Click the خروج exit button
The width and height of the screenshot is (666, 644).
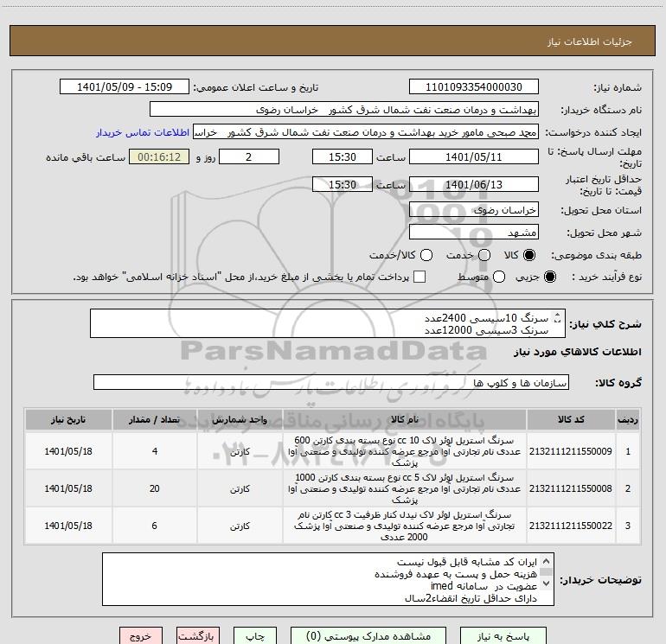[x=141, y=636]
